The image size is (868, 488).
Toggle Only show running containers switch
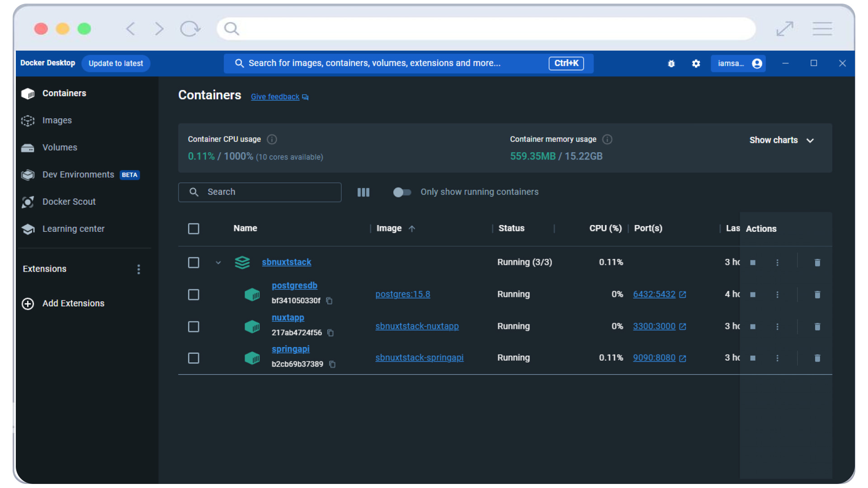coord(402,192)
